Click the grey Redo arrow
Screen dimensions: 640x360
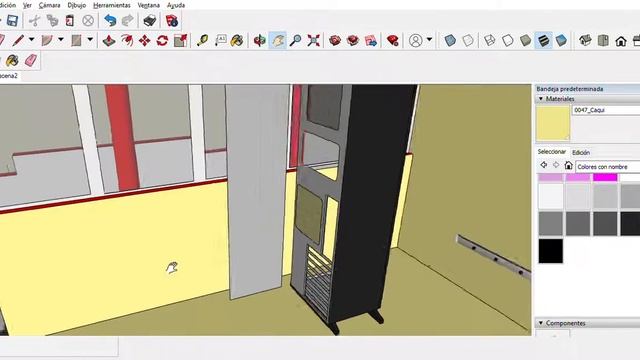[x=128, y=20]
